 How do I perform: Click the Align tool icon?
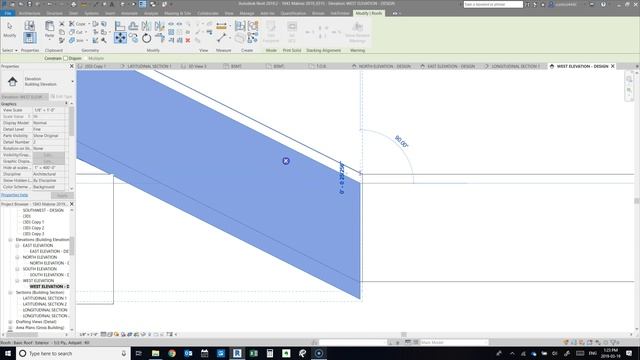coord(120,26)
